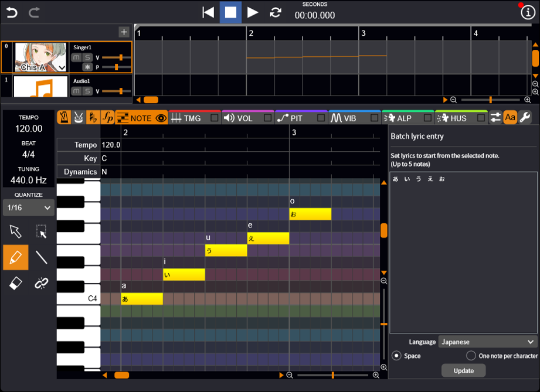540x392 pixels.
Task: Activate the arrow pointer tool
Action: (15, 231)
